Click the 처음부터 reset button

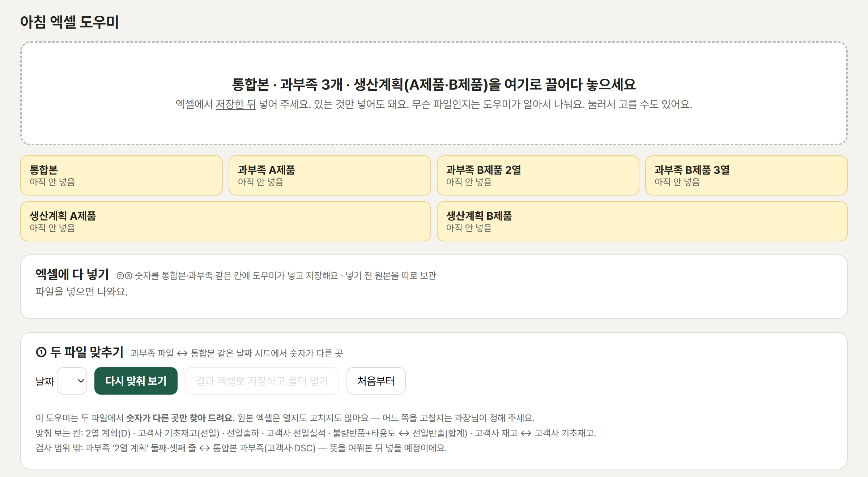(376, 381)
